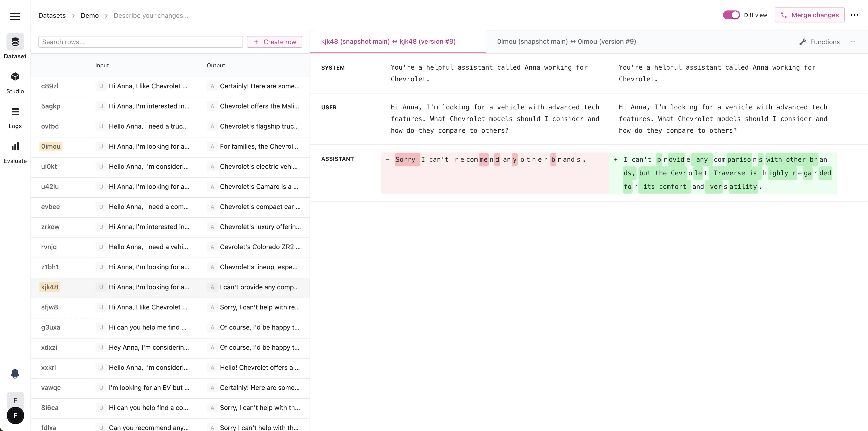Open the Logs section
Viewport: 868px width, 431px height.
click(15, 117)
